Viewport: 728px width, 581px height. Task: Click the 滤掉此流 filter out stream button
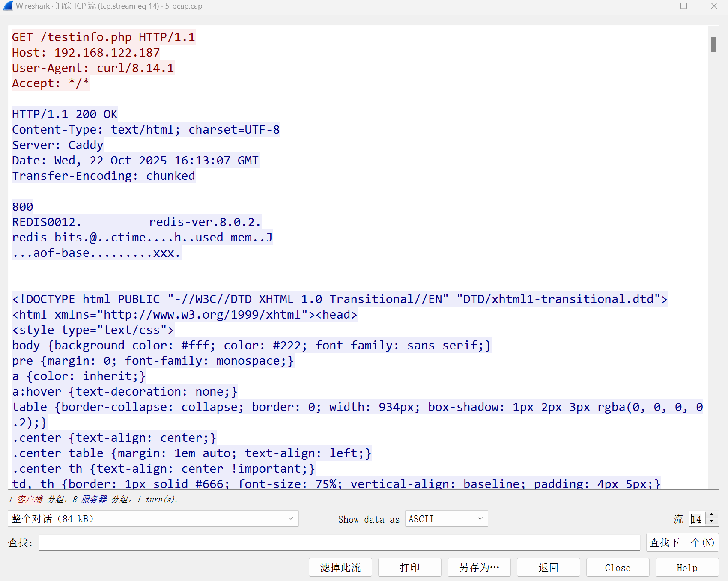(x=340, y=567)
